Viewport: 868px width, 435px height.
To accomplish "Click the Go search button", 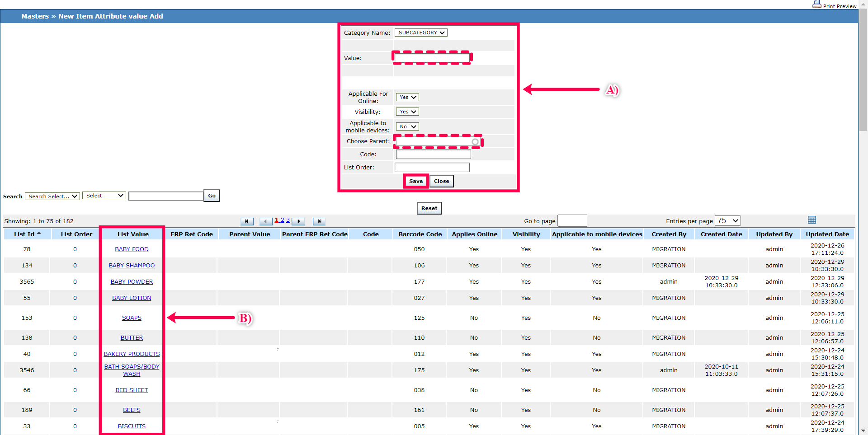I will pyautogui.click(x=212, y=196).
